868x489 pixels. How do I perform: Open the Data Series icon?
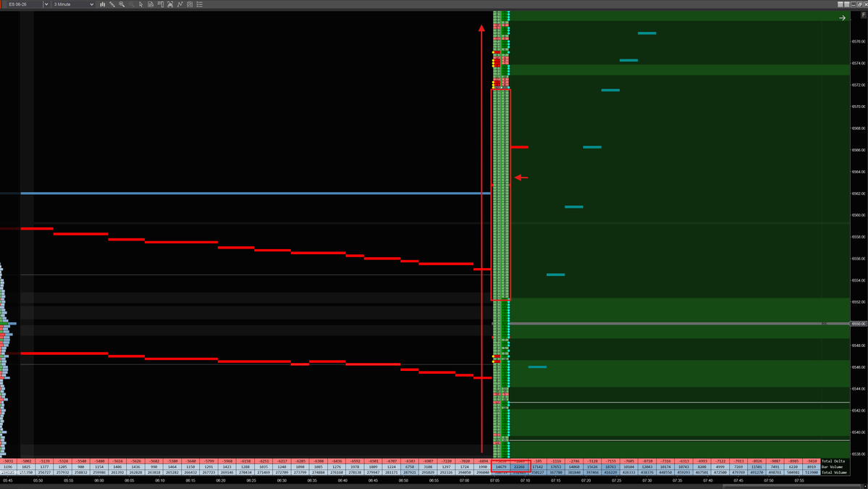pyautogui.click(x=170, y=4)
